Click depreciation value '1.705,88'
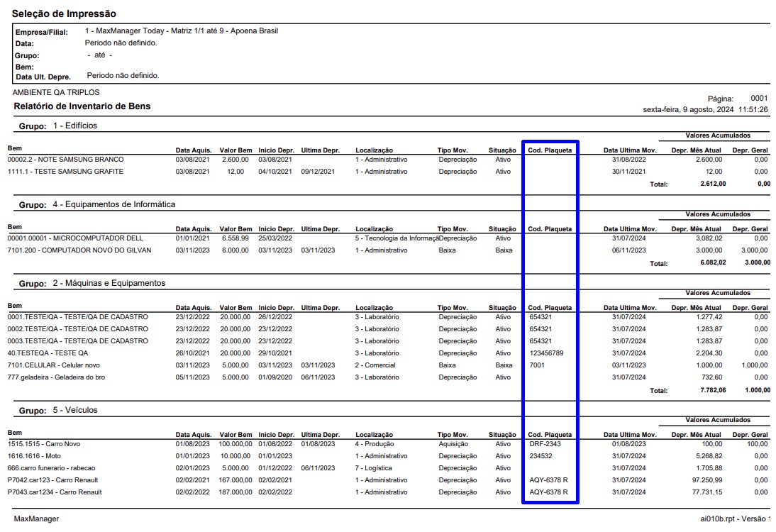The width and height of the screenshot is (776, 532). [x=709, y=468]
